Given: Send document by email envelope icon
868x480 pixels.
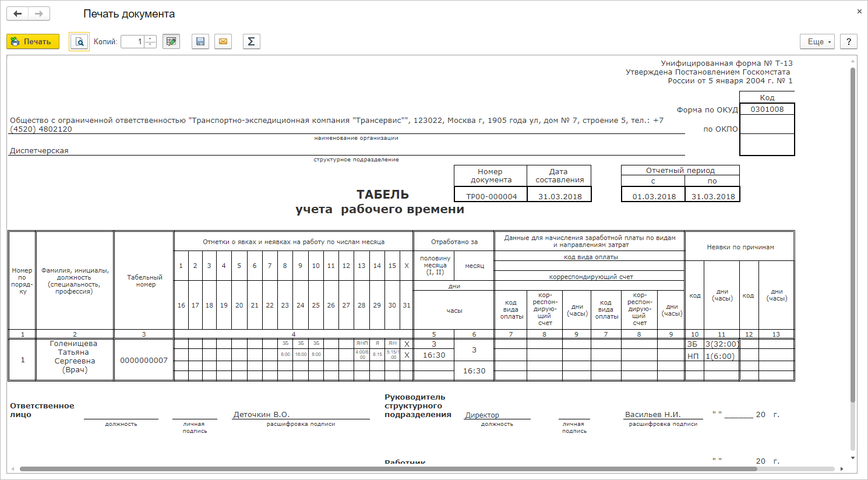Looking at the screenshot, I should [x=223, y=42].
